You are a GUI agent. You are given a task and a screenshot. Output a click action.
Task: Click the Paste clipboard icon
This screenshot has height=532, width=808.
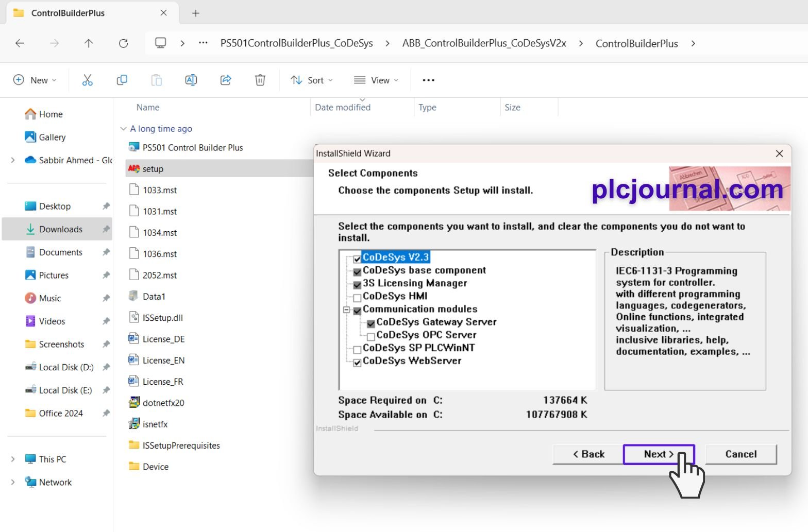[156, 80]
